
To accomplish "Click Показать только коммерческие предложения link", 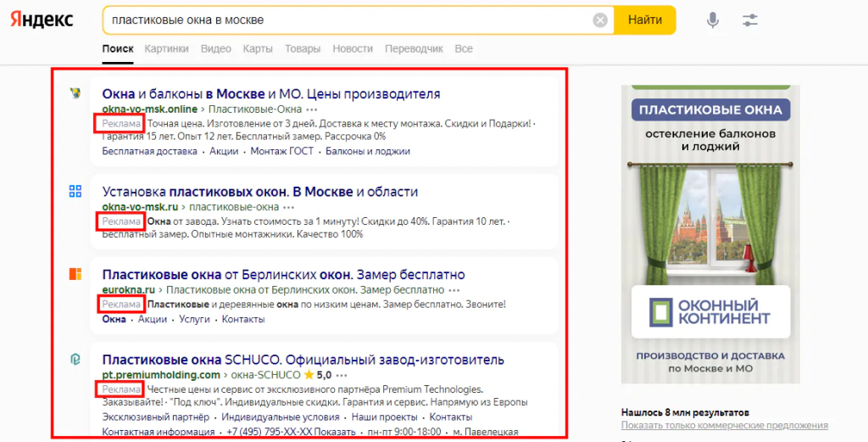I will 725,425.
